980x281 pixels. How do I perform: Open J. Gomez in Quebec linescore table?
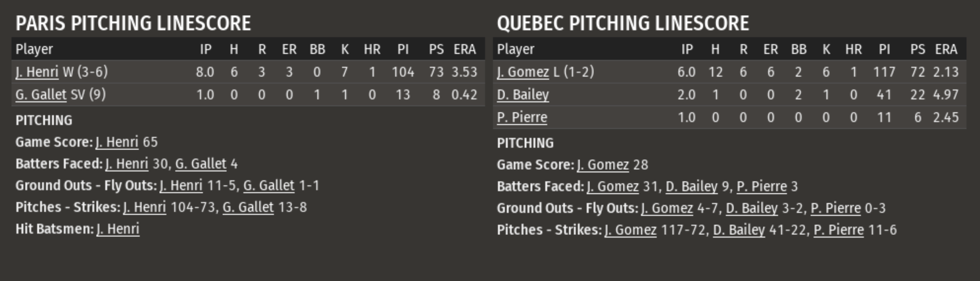523,72
